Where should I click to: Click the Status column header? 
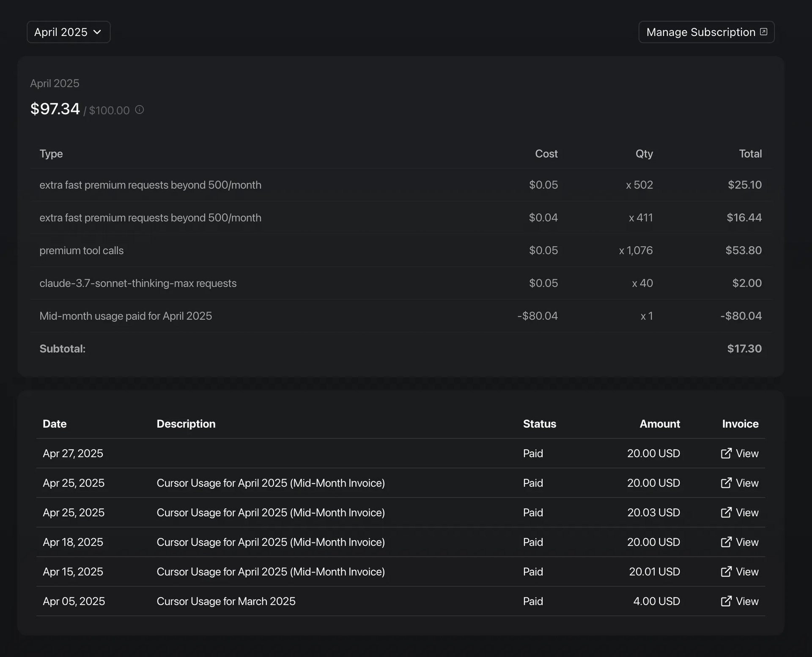539,424
